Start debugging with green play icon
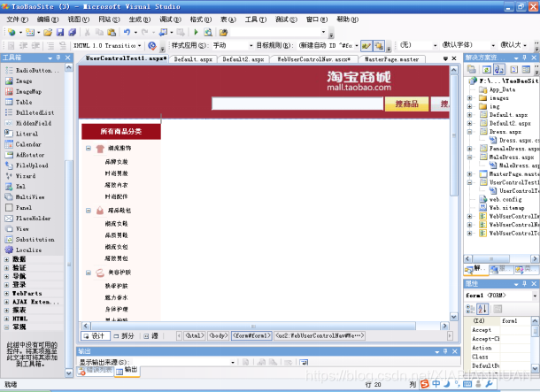Screen dimensions: 540x392 [x=196, y=33]
